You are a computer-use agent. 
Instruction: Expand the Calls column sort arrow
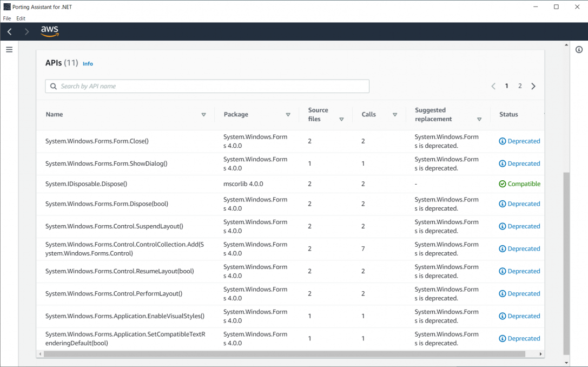pyautogui.click(x=395, y=115)
